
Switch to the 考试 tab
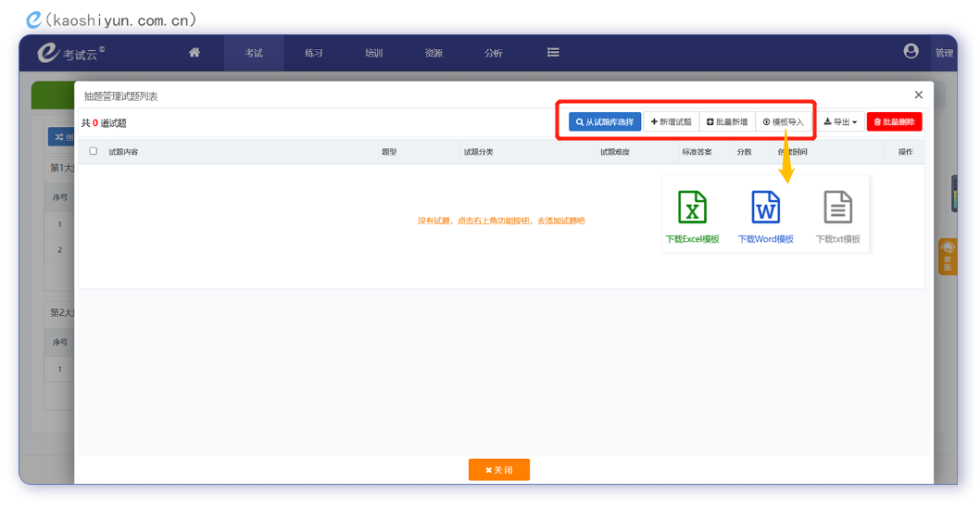pos(254,53)
